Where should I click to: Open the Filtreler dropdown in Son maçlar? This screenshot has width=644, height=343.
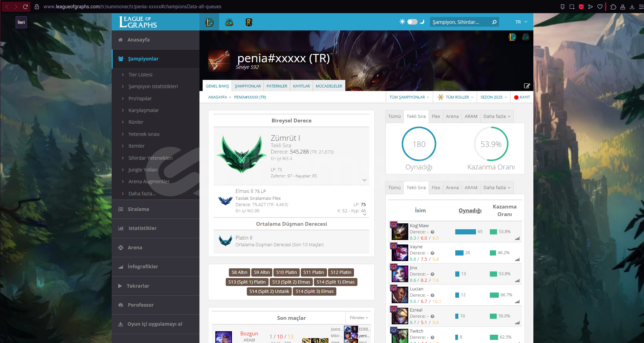[x=359, y=318]
